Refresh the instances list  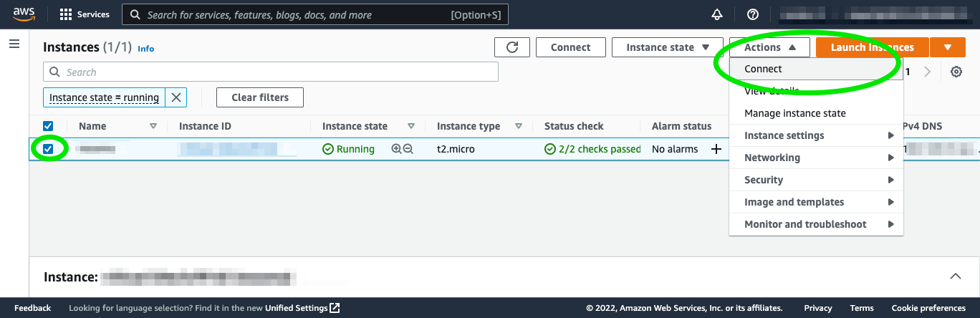(512, 47)
